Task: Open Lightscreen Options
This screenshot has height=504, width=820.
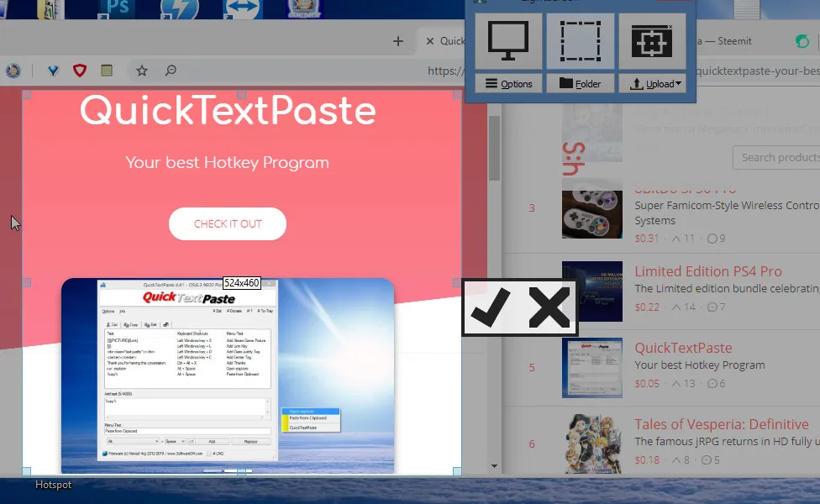Action: (x=508, y=84)
